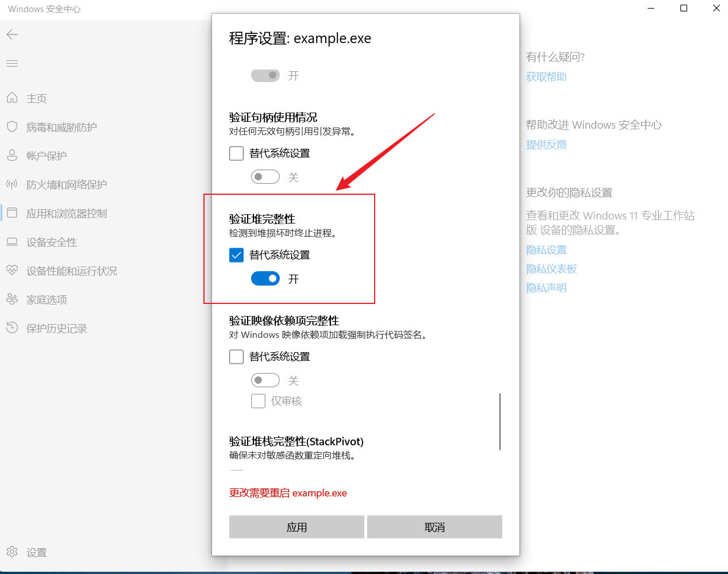Image resolution: width=728 pixels, height=574 pixels.
Task: Click the 取消 button
Action: coord(434,527)
